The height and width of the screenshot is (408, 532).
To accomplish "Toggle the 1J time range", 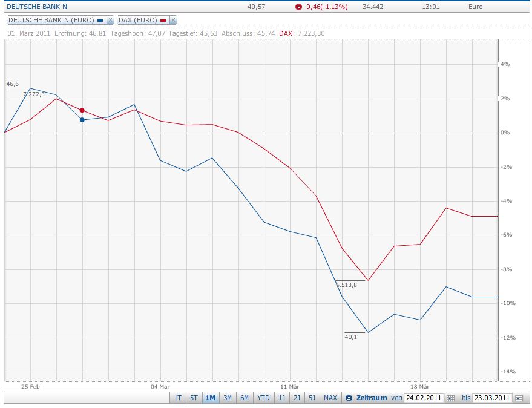I will [281, 398].
